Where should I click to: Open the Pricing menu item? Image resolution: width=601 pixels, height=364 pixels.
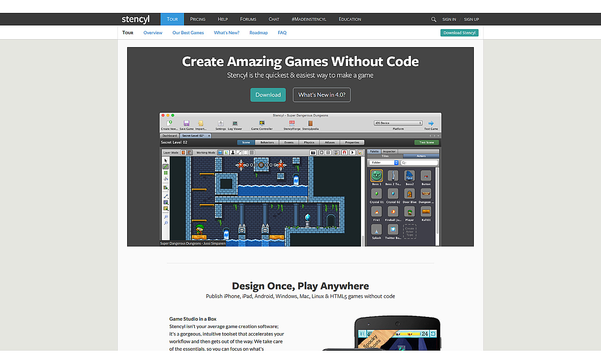(197, 19)
